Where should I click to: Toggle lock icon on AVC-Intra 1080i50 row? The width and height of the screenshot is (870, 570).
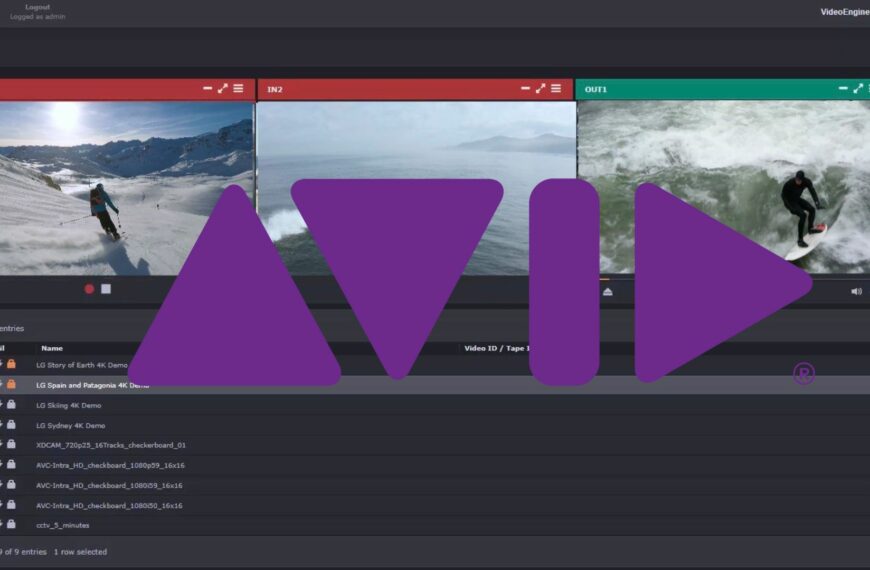[11, 505]
